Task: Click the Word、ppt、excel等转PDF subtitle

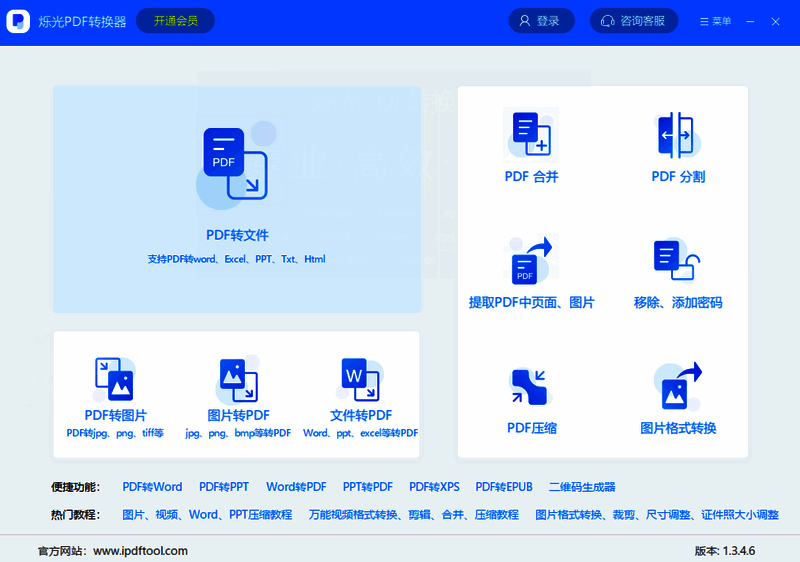Action: [360, 433]
